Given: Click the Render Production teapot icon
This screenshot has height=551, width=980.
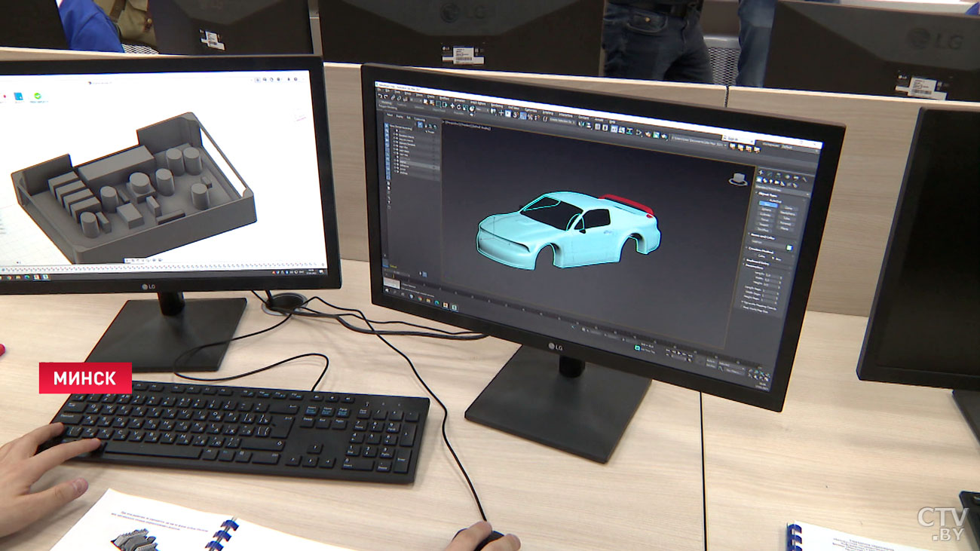Looking at the screenshot, I should [x=664, y=136].
